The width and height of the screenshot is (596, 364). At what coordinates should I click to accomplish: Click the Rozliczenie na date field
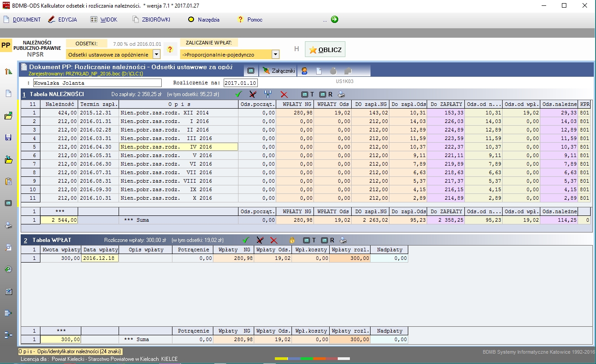click(x=241, y=83)
